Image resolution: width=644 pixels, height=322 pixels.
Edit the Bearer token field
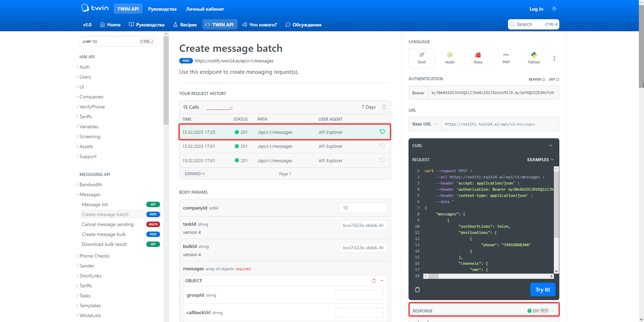point(493,93)
